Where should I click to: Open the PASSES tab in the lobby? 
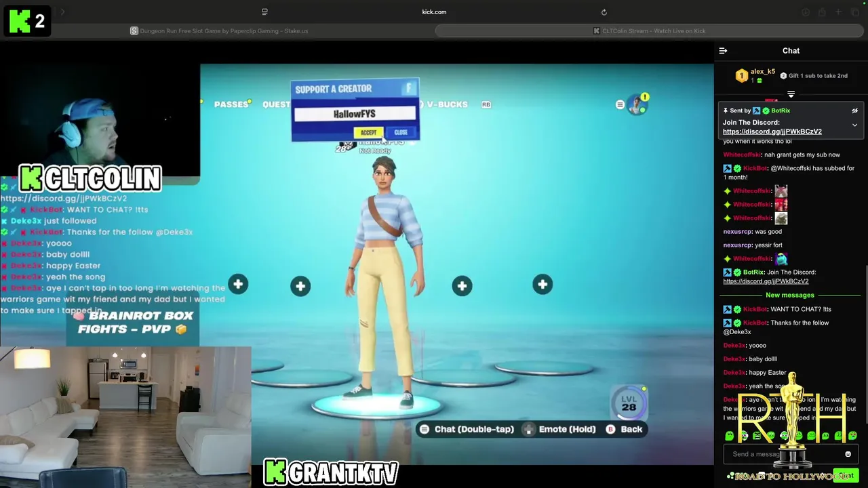231,104
